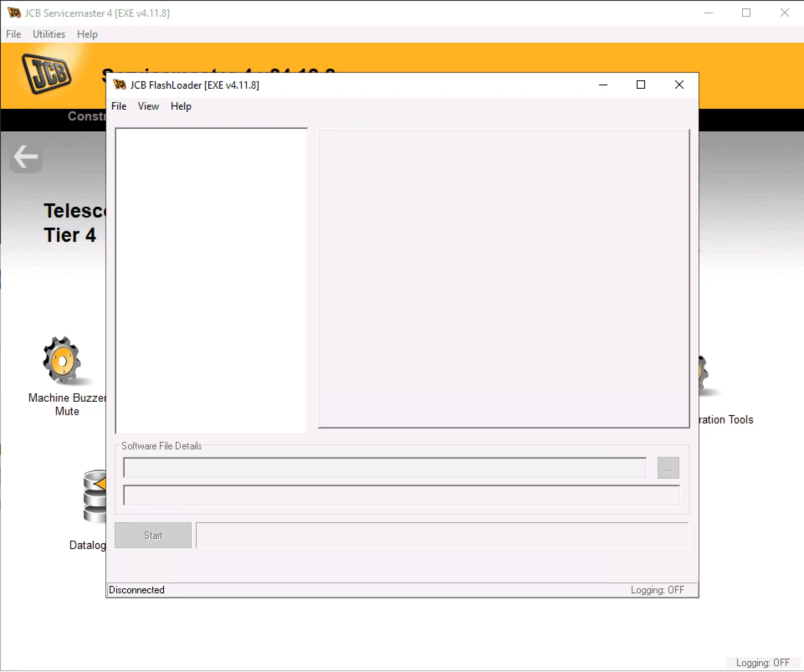804x672 pixels.
Task: Click Logging: OFF in FlashLoader status bar
Action: pyautogui.click(x=658, y=590)
